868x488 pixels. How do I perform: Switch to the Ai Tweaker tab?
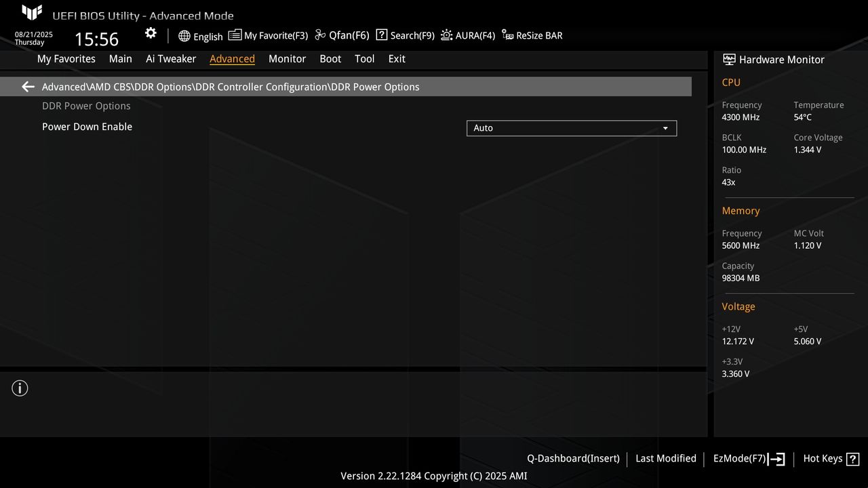(x=171, y=59)
